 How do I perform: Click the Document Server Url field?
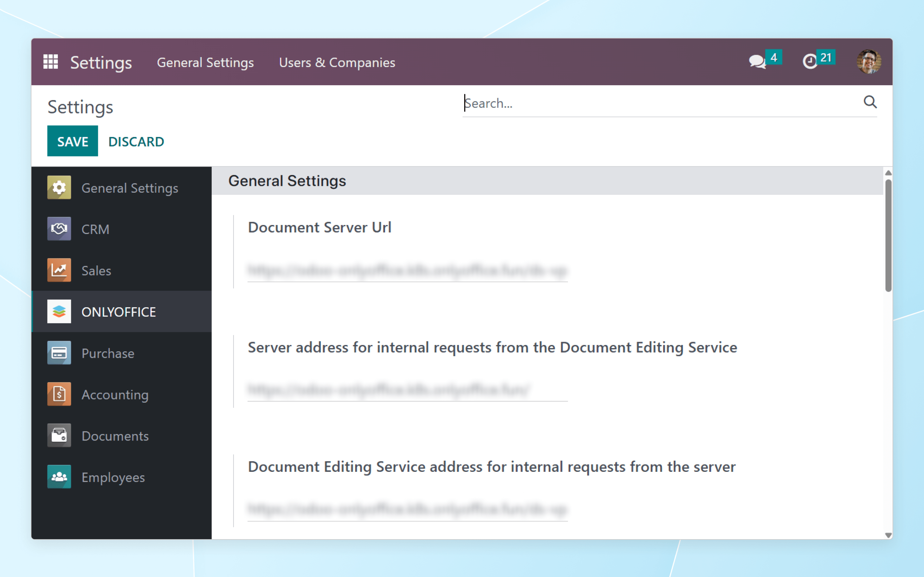(x=407, y=270)
